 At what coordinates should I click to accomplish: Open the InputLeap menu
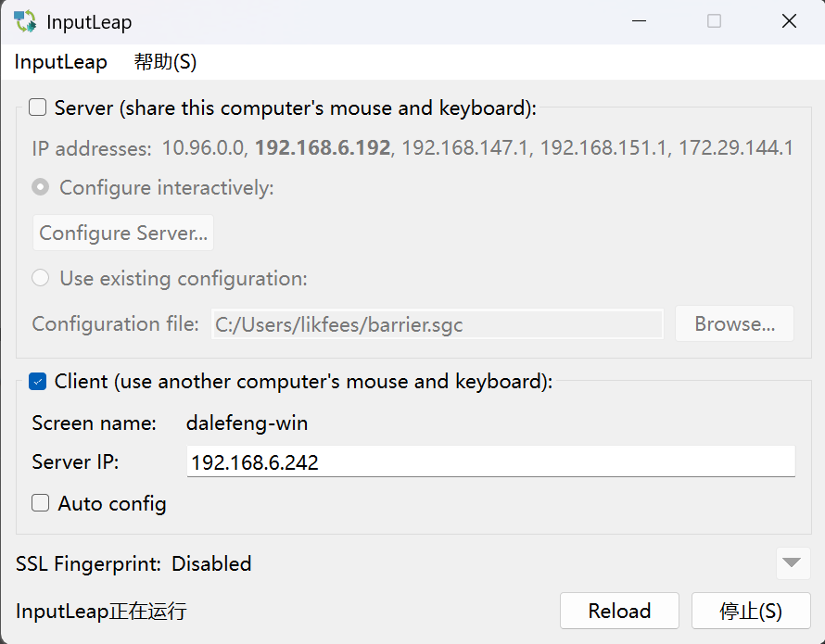point(61,62)
